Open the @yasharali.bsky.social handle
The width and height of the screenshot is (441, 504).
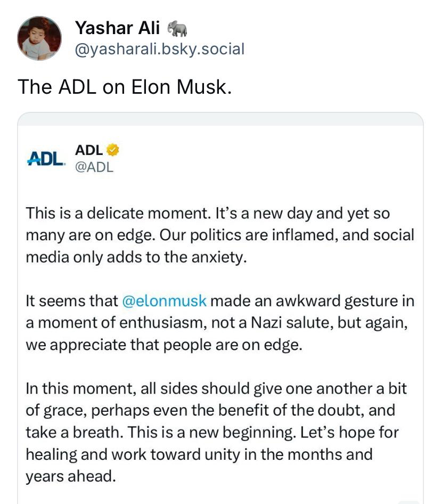pyautogui.click(x=159, y=49)
